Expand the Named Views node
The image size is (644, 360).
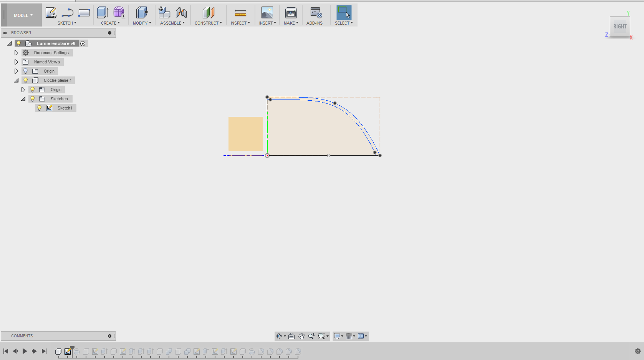click(x=16, y=62)
